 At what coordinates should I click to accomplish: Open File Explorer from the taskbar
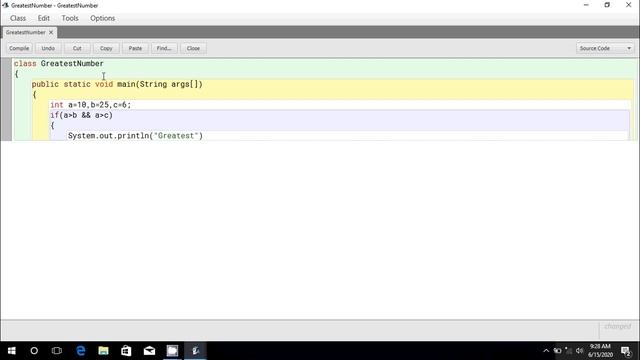103,351
